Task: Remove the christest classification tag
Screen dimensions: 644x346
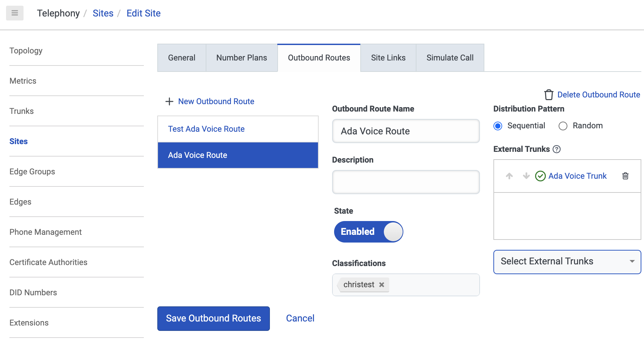Action: click(x=381, y=285)
